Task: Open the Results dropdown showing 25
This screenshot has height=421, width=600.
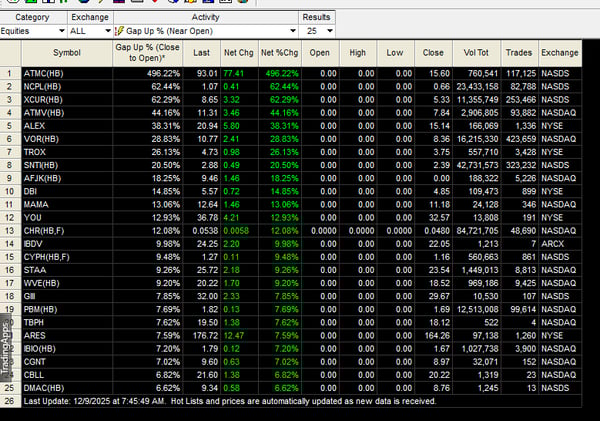Action: click(317, 31)
